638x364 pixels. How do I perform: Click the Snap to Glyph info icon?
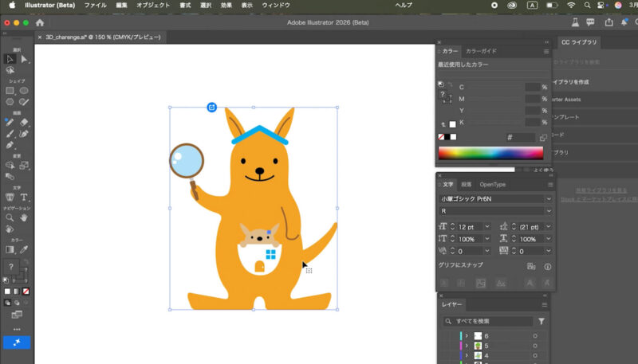coord(548,267)
